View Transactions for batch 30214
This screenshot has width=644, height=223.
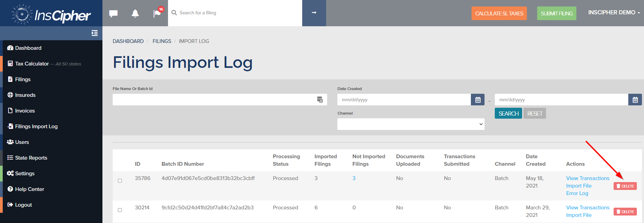pyautogui.click(x=588, y=208)
